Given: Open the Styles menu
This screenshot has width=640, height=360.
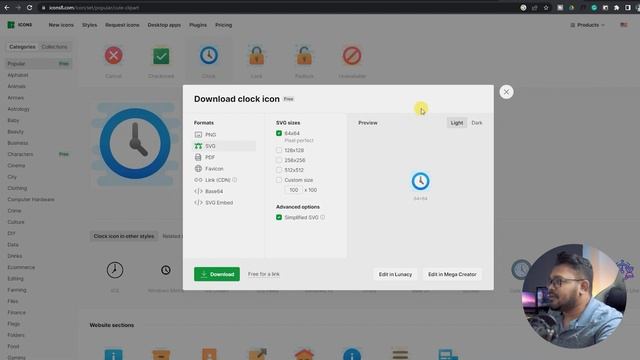Looking at the screenshot, I should 89,25.
